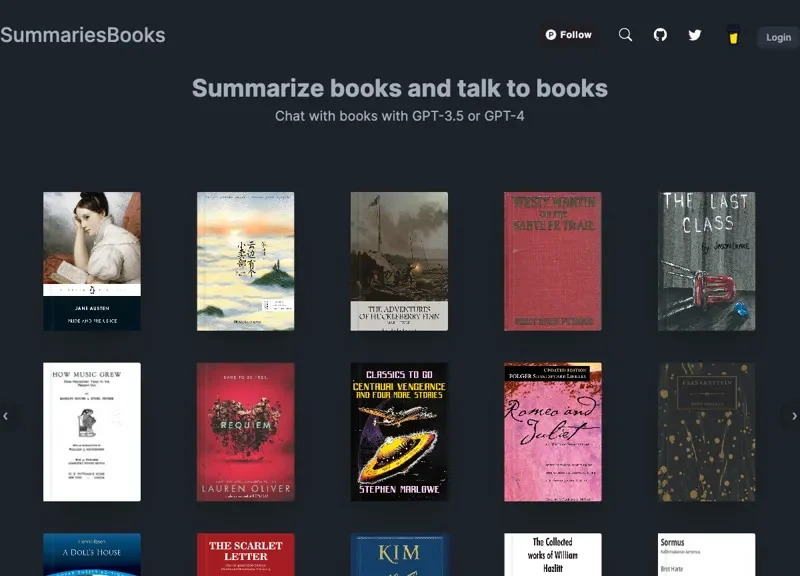Select Requiem by Lauren Oliver
Screen dimensions: 800x576
pos(245,432)
